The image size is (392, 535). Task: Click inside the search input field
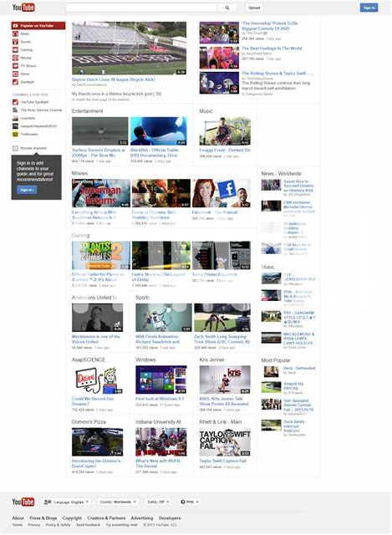point(141,8)
